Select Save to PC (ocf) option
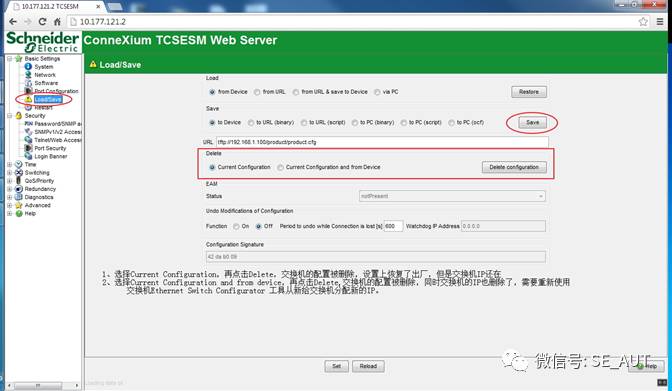 pyautogui.click(x=451, y=123)
